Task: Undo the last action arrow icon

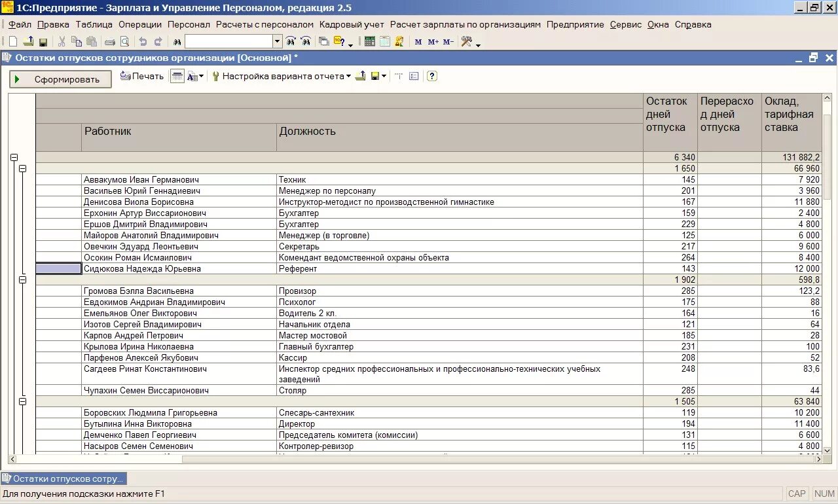Action: click(x=143, y=41)
